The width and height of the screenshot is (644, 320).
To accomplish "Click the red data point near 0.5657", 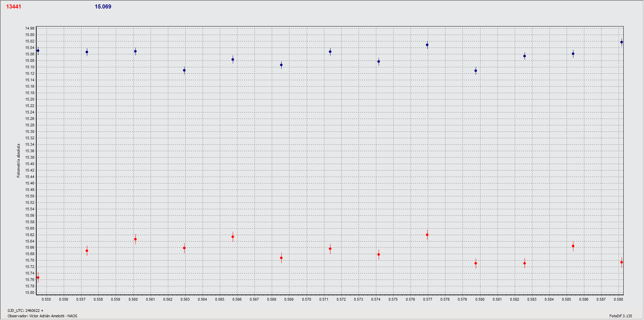I will point(233,237).
